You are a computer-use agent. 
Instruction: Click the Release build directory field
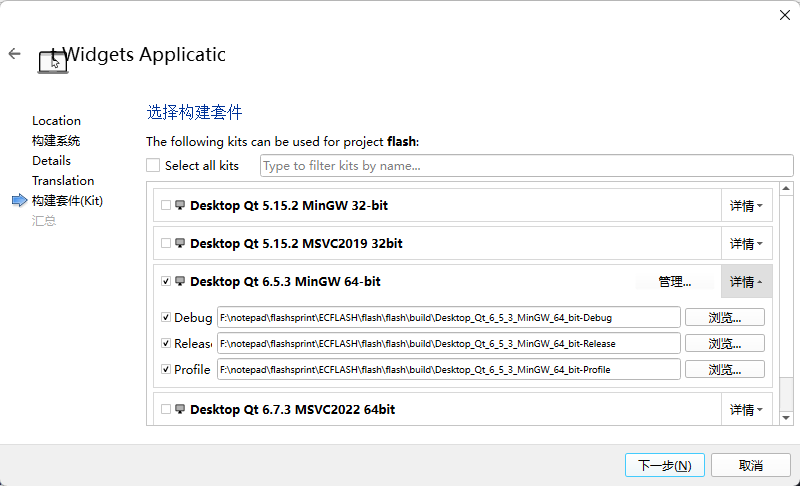(x=448, y=343)
